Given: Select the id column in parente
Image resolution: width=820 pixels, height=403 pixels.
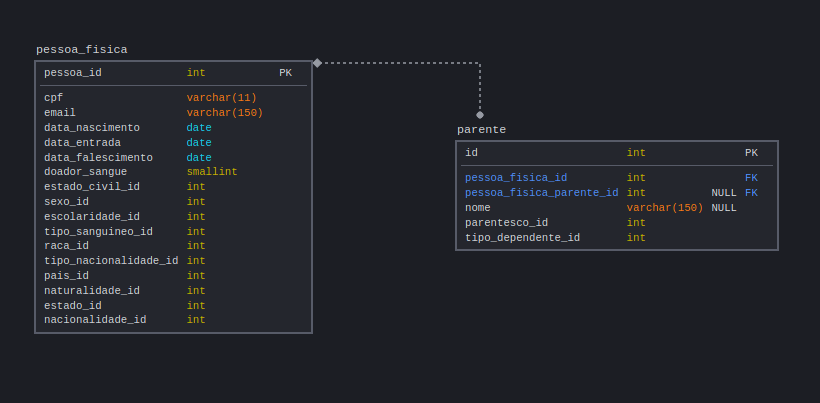Looking at the screenshot, I should click(x=617, y=153).
